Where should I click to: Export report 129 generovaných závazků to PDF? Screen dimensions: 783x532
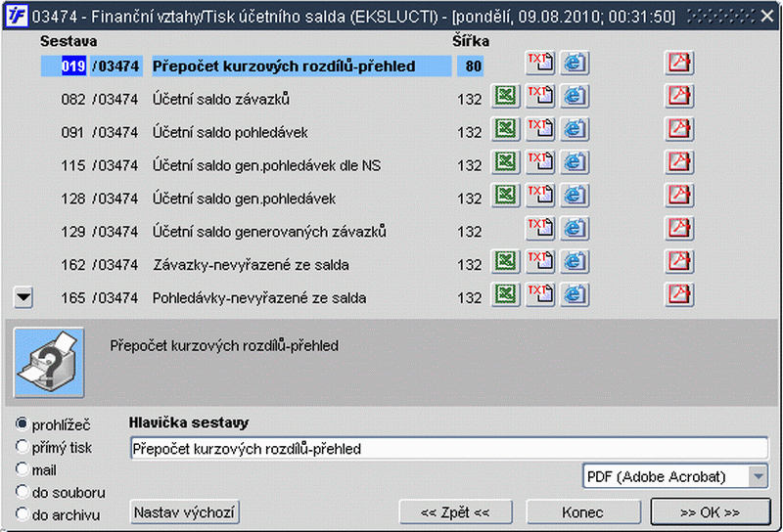pyautogui.click(x=679, y=229)
